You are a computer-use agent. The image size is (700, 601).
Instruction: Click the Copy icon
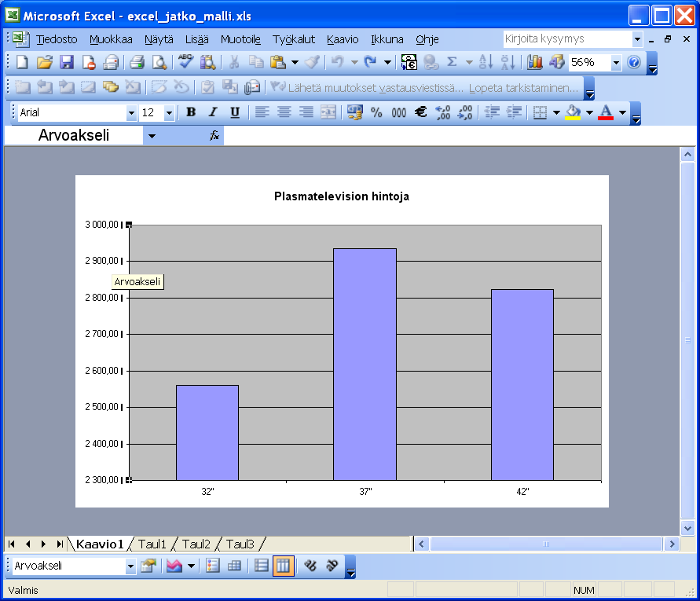[x=256, y=62]
